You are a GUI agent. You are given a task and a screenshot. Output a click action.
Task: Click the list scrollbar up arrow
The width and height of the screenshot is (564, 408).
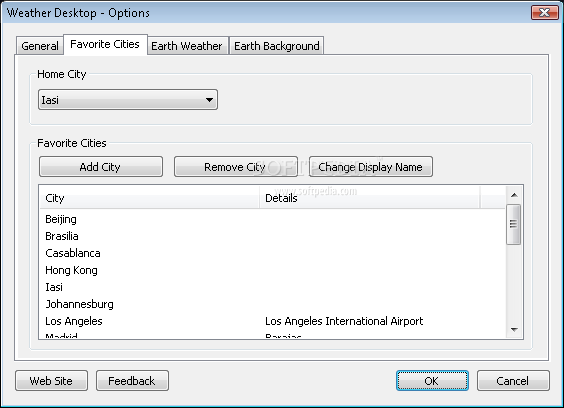514,195
